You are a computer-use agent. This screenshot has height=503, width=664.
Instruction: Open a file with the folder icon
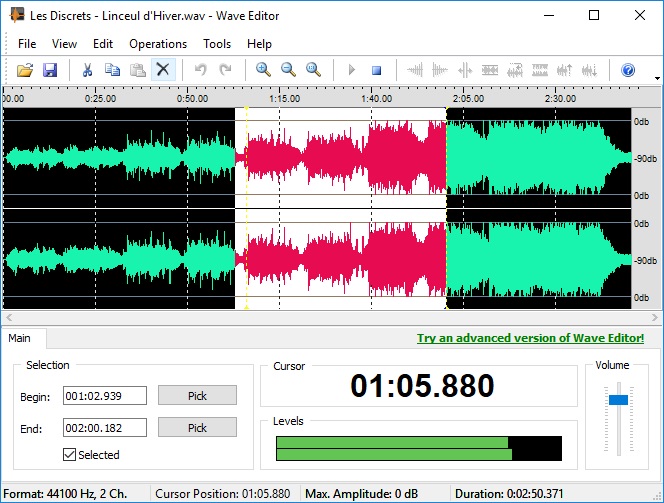click(x=25, y=70)
